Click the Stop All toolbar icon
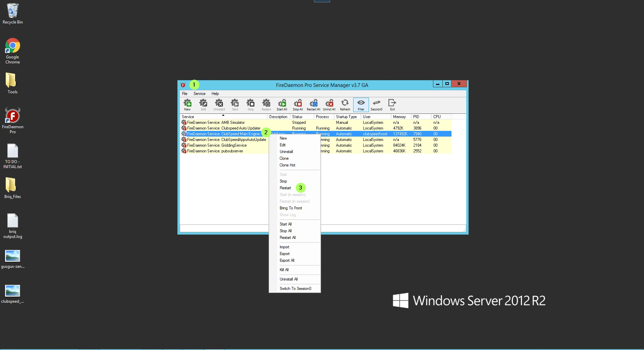 [x=298, y=105]
